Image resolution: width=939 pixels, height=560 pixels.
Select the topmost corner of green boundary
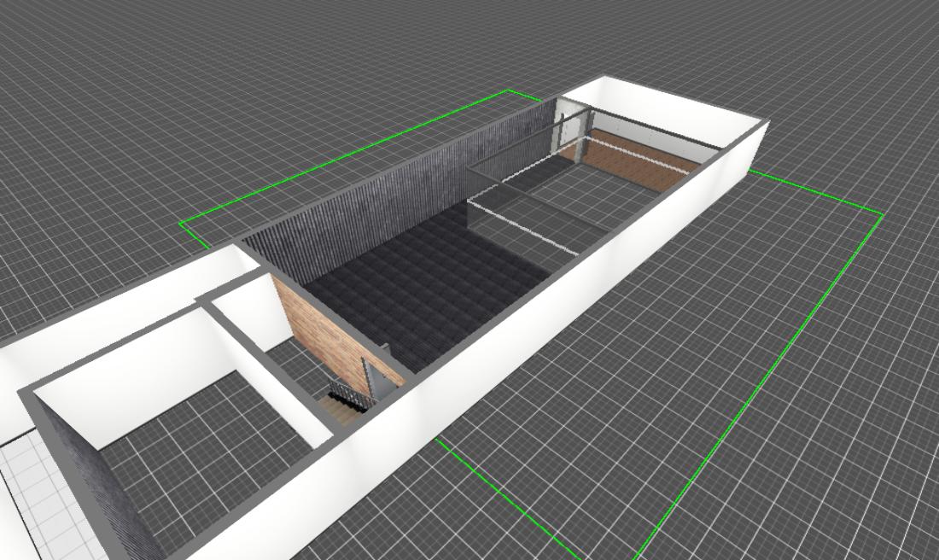[510, 90]
